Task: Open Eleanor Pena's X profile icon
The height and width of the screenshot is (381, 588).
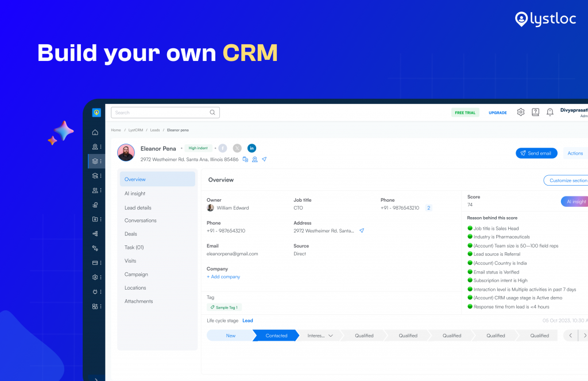Action: (x=237, y=148)
